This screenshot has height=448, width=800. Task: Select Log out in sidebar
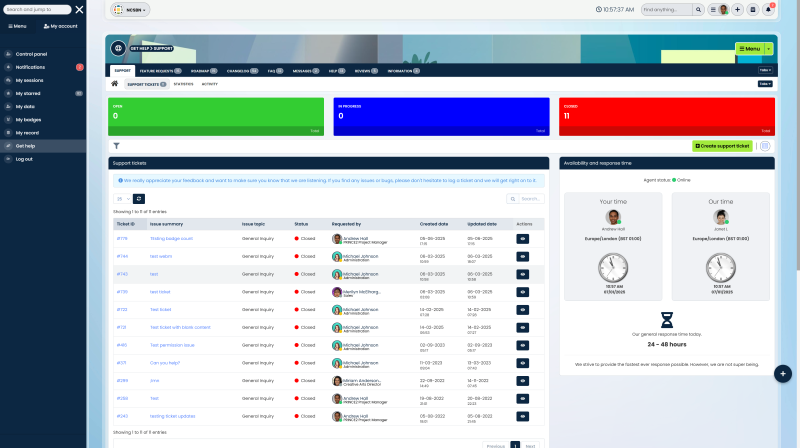[x=24, y=159]
